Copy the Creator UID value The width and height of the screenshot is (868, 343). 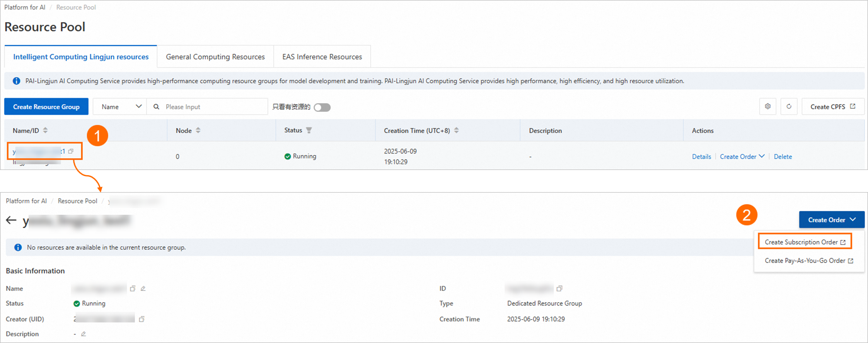click(x=141, y=319)
